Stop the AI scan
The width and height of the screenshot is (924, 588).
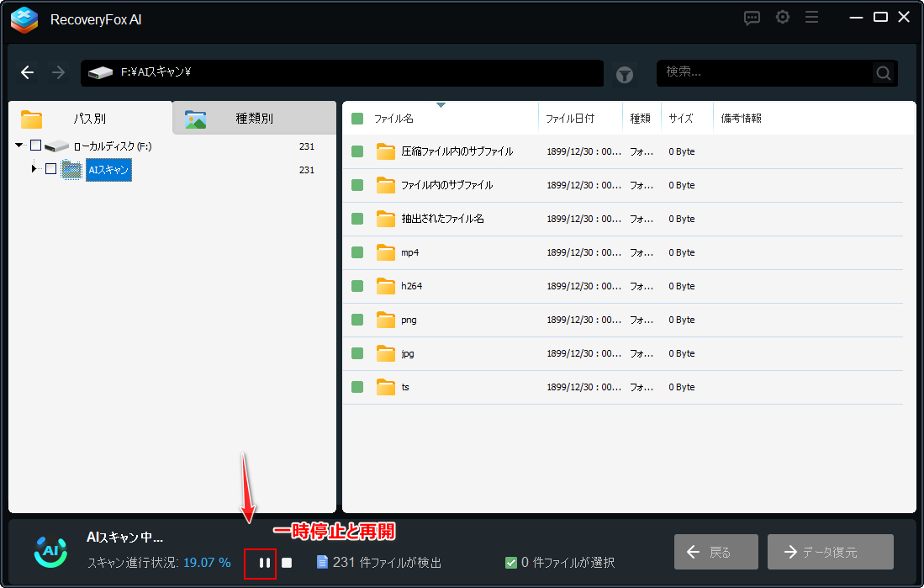[x=287, y=564]
